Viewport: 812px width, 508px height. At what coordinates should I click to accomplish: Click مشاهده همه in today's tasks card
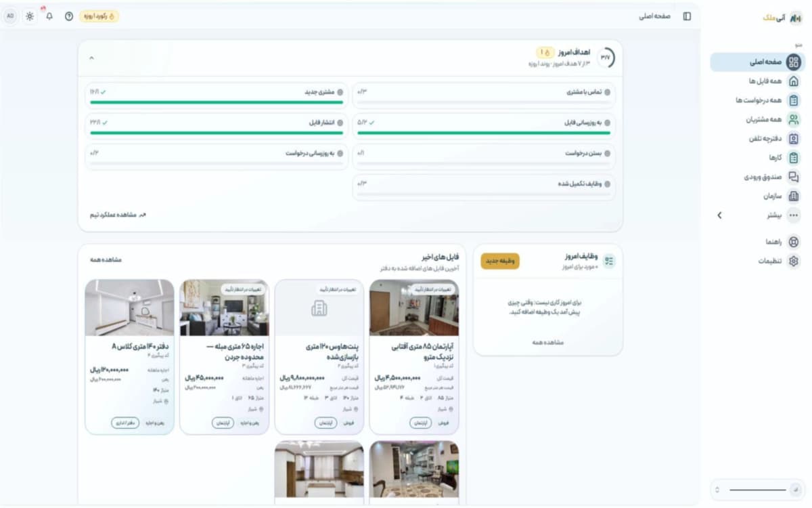[548, 343]
